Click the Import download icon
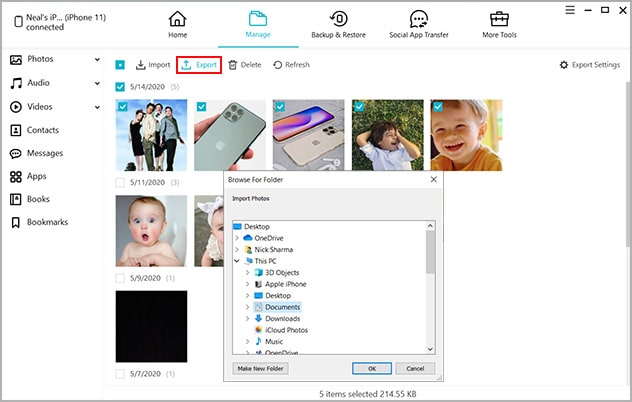 coord(140,65)
